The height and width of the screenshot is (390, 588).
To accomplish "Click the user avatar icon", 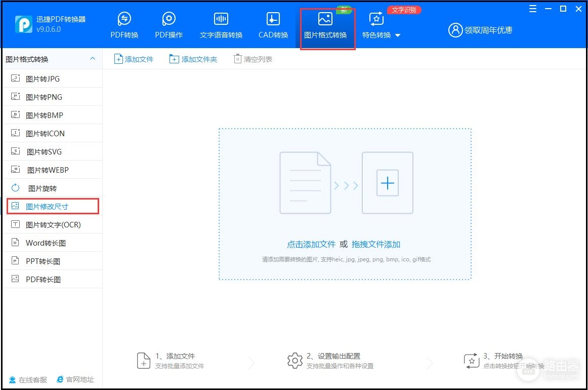I will pyautogui.click(x=455, y=30).
